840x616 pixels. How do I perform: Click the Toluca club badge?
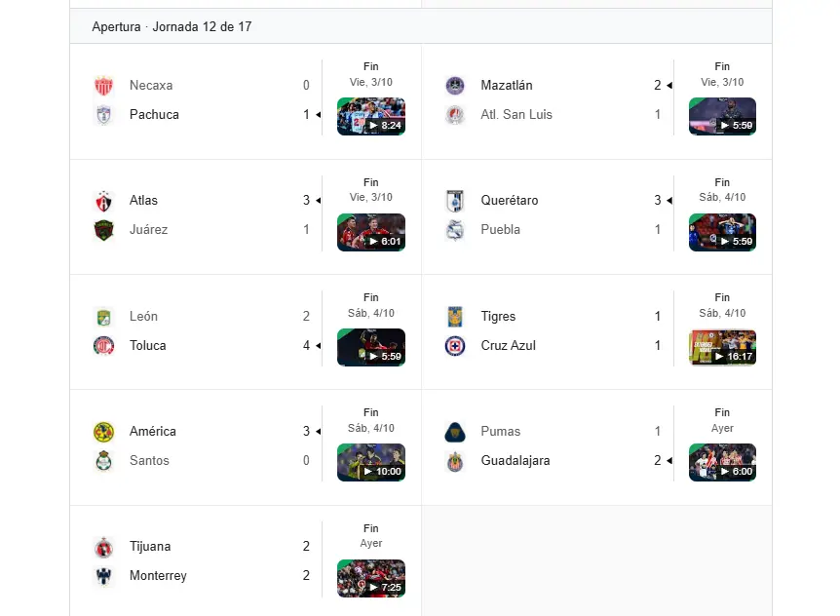click(103, 346)
